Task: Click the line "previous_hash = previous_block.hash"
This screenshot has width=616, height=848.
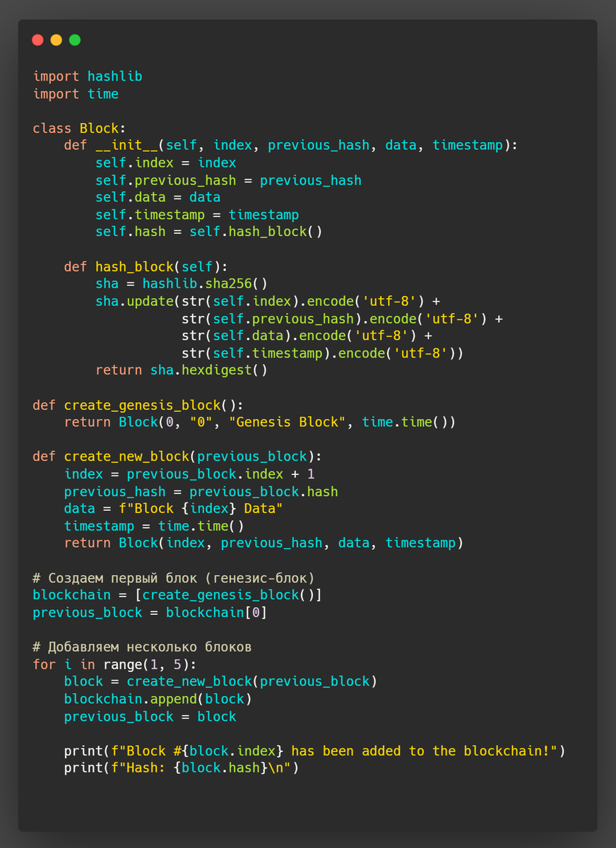Action: [201, 492]
